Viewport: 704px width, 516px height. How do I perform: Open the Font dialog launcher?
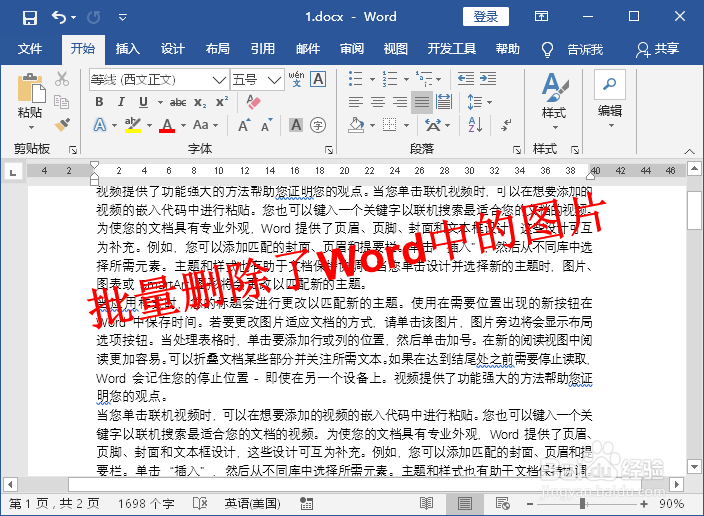click(329, 150)
